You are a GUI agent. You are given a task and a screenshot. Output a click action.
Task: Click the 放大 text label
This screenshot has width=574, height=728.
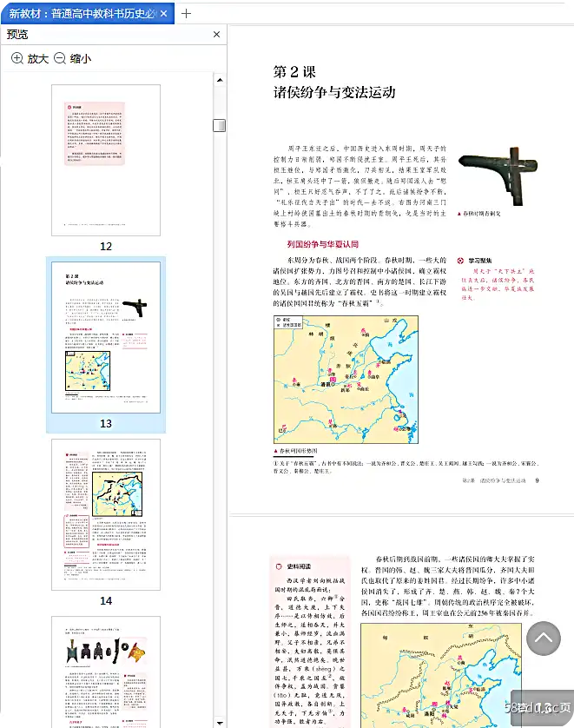point(38,59)
